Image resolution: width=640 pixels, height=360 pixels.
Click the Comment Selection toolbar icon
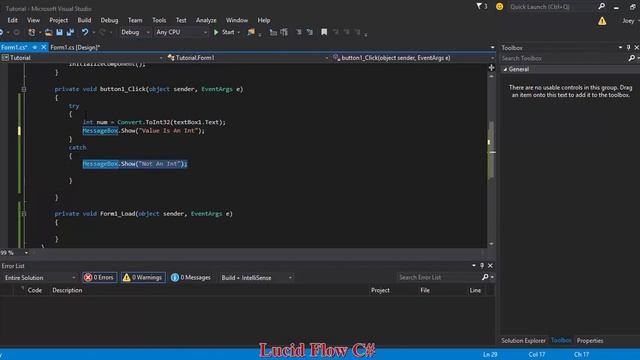click(x=284, y=32)
